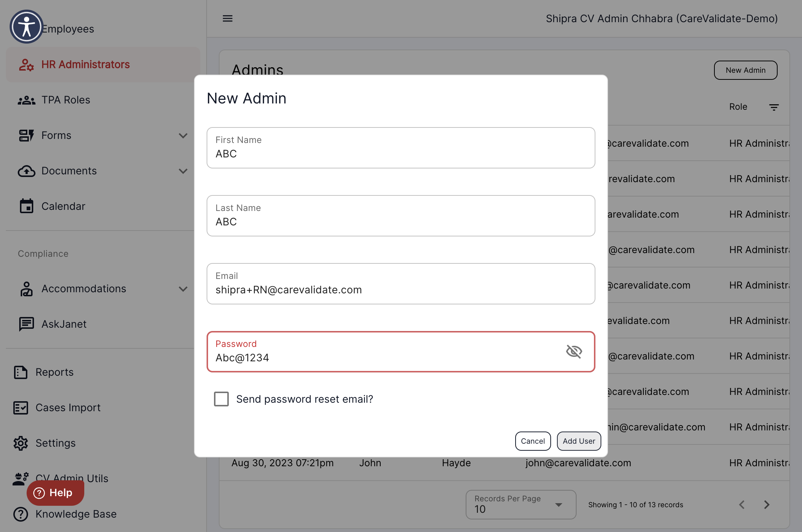Click into the Last Name field
Viewport: 802px width, 532px height.
point(401,216)
